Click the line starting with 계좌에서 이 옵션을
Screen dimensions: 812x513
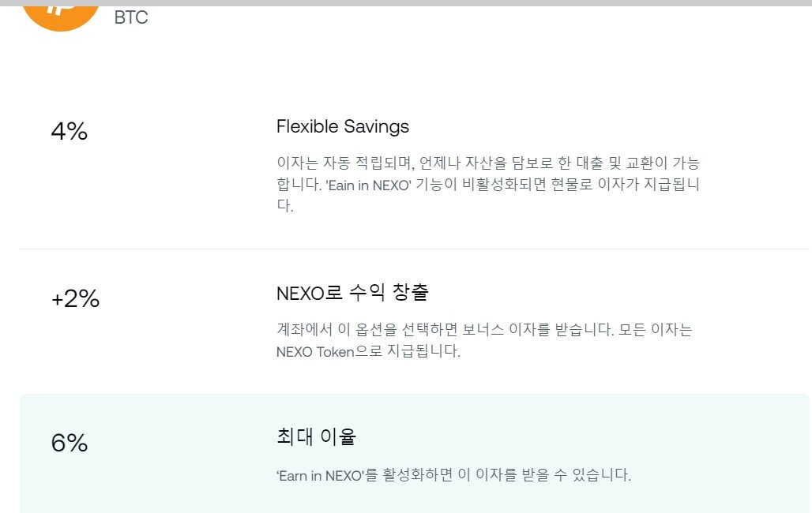(x=484, y=330)
